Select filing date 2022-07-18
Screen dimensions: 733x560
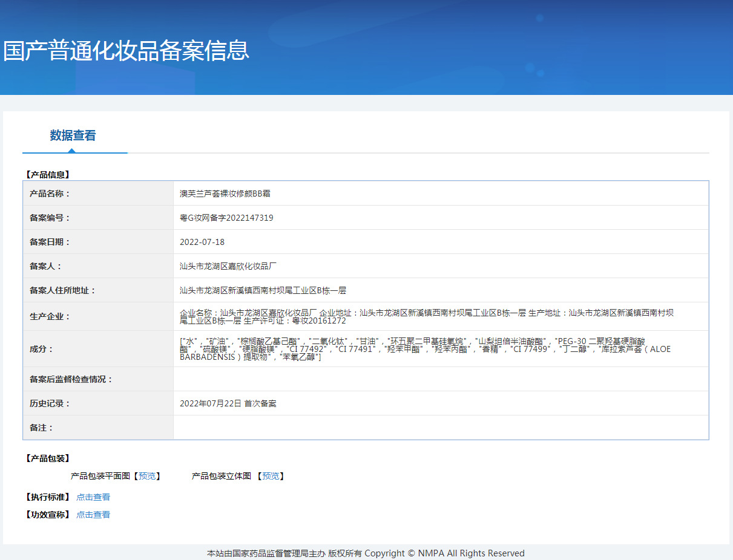202,242
